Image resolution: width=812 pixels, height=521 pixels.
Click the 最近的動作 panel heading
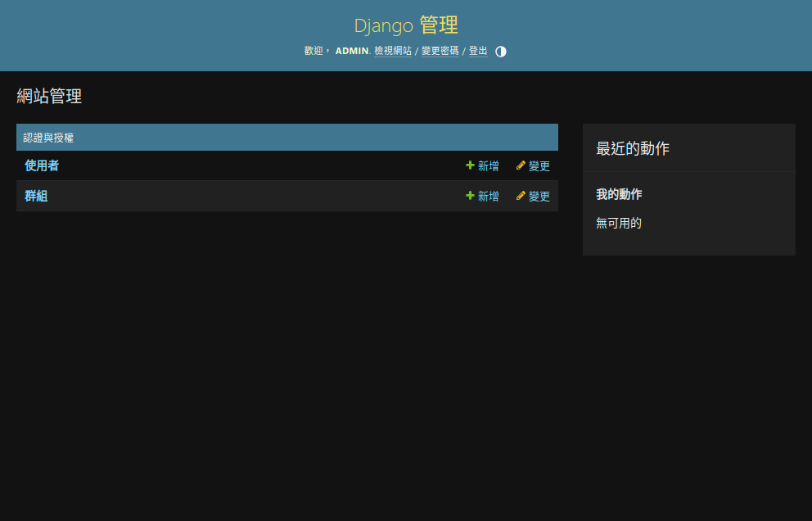pyautogui.click(x=633, y=149)
